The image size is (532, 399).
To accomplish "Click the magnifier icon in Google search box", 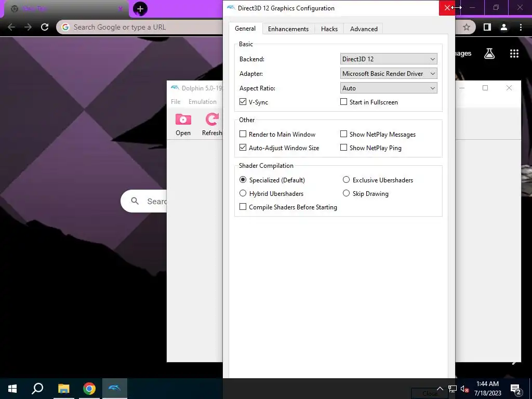I will 135,201.
